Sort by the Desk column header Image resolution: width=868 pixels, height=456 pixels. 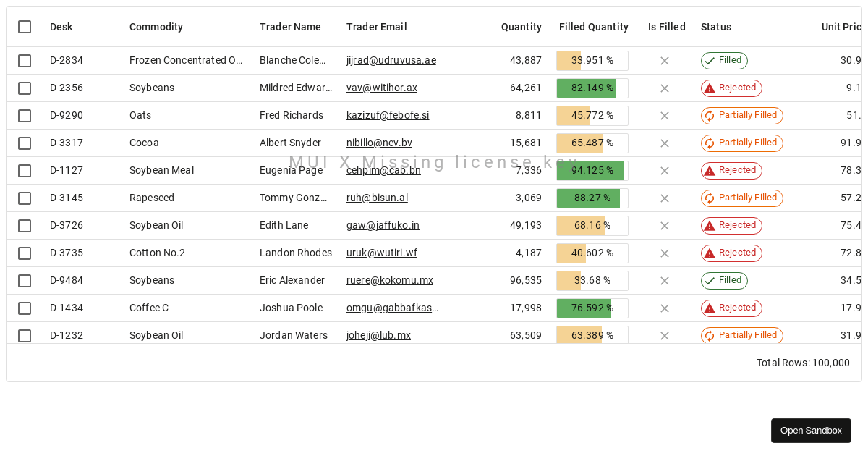[x=61, y=27]
